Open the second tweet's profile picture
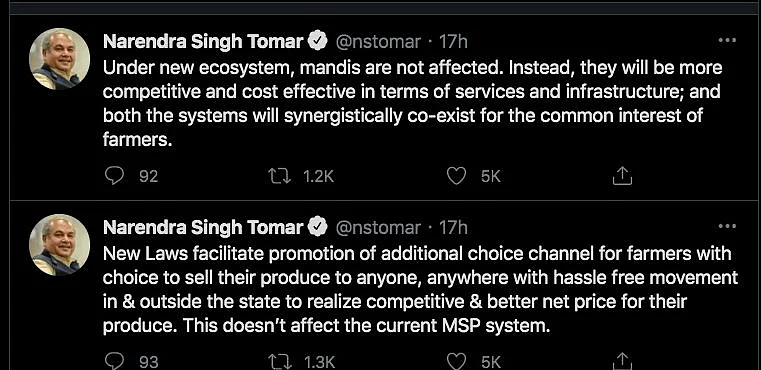This screenshot has height=370, width=761. 60,244
